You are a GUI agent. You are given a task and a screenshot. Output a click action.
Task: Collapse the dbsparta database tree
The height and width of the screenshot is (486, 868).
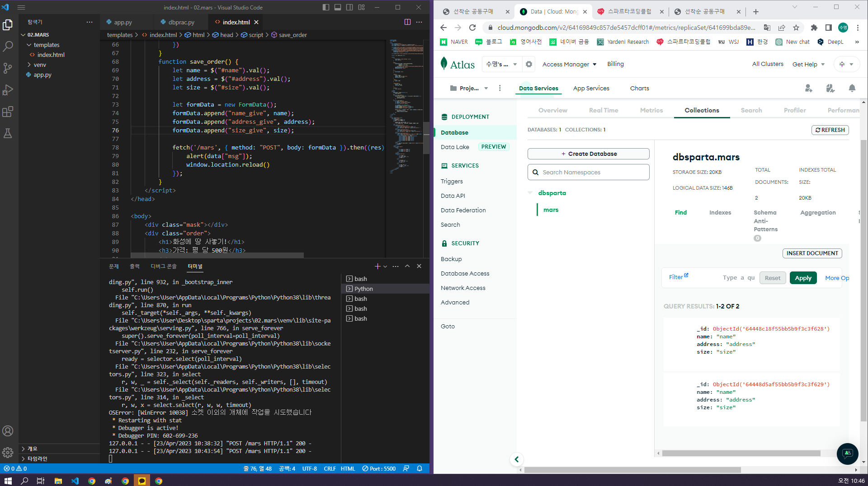(530, 193)
